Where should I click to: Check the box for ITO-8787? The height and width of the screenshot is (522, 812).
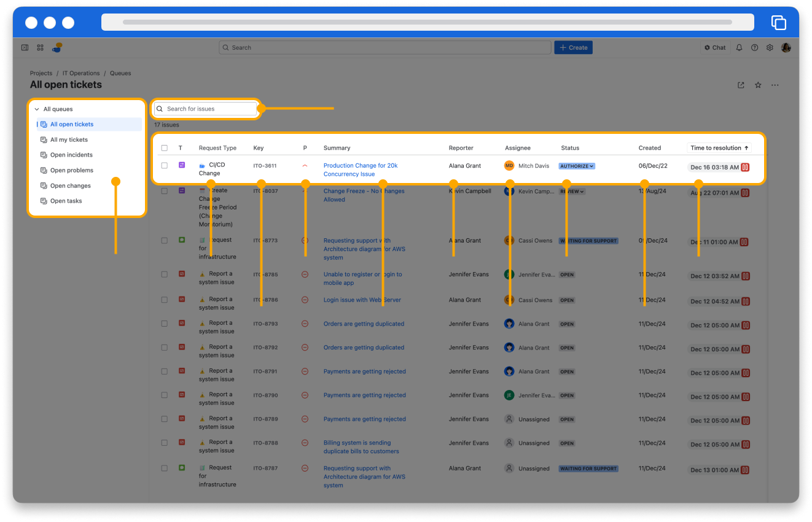(164, 468)
